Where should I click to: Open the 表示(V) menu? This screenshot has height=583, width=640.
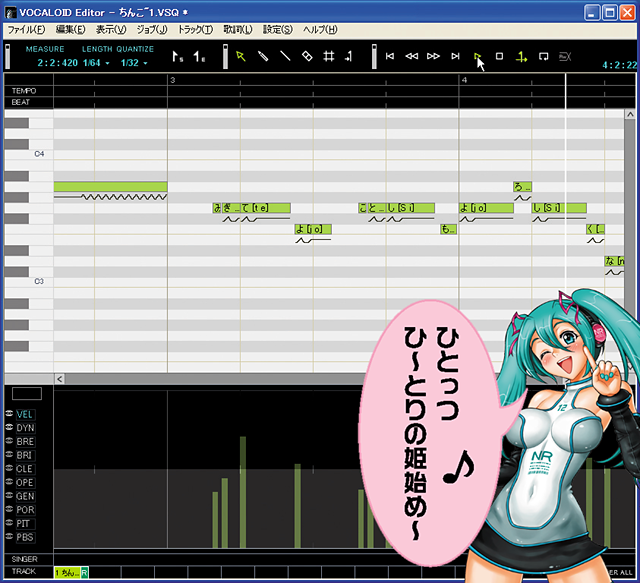tap(111, 30)
